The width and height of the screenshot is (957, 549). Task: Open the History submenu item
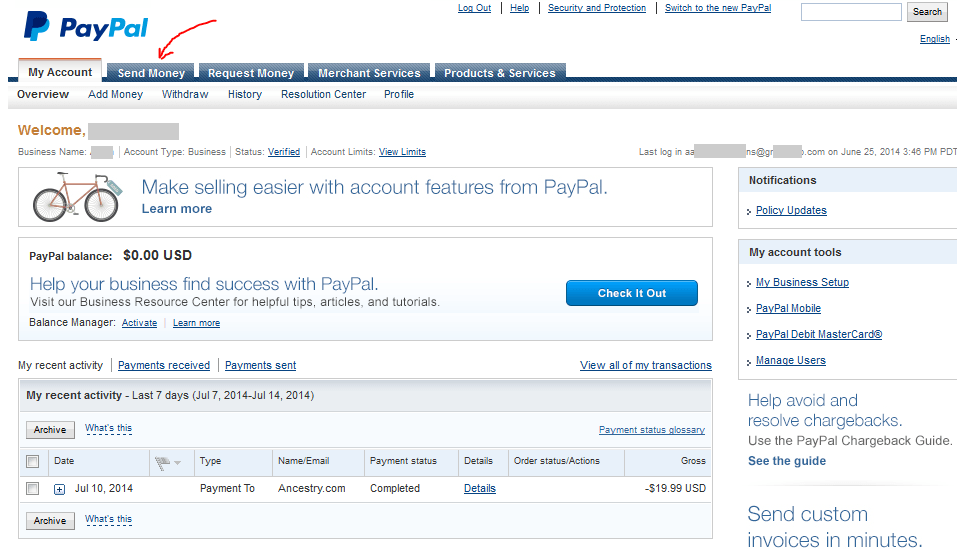(x=245, y=95)
